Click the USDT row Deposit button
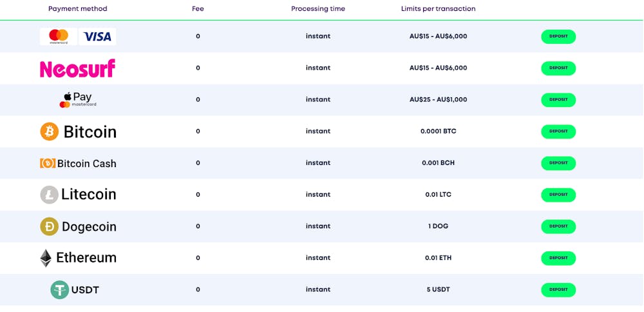 click(x=558, y=290)
